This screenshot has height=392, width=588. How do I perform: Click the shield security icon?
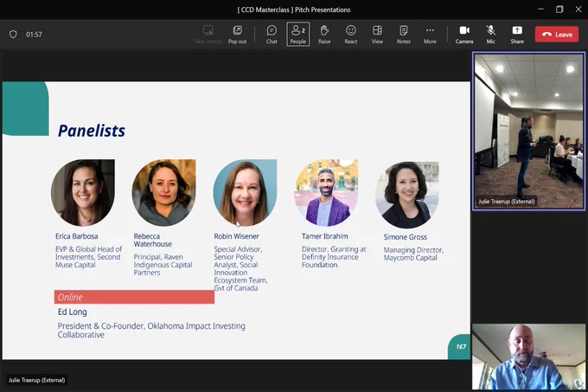[x=13, y=35]
